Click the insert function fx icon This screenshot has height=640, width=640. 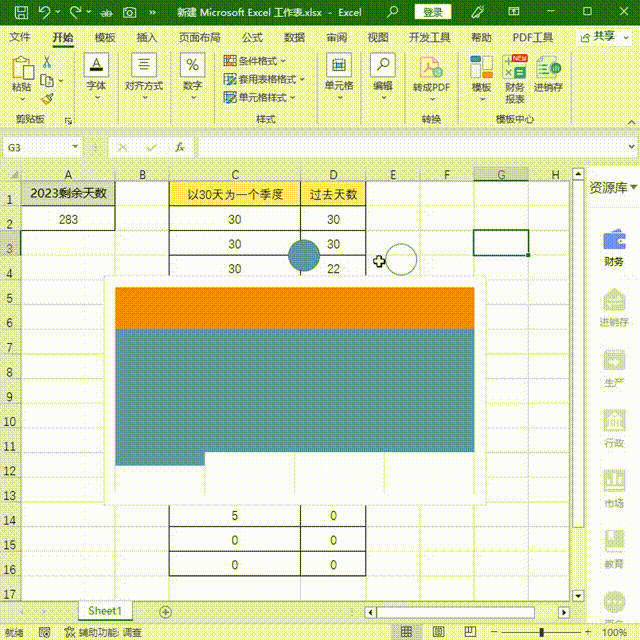point(180,147)
